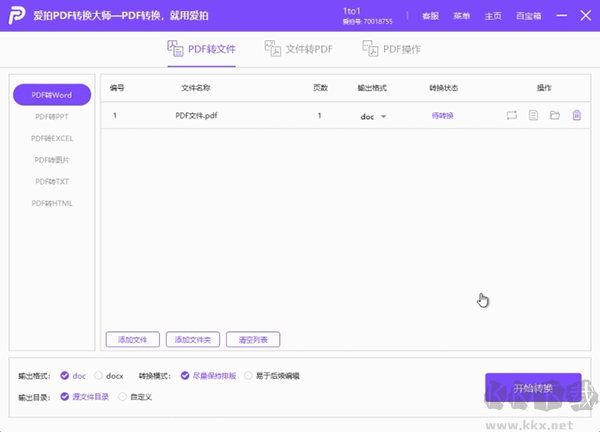Click the 输出格式 column header
The image size is (600, 432).
(x=372, y=88)
